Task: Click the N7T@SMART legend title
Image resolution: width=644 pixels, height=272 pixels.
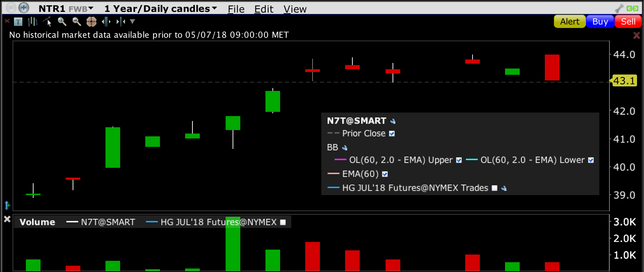Action: (357, 121)
